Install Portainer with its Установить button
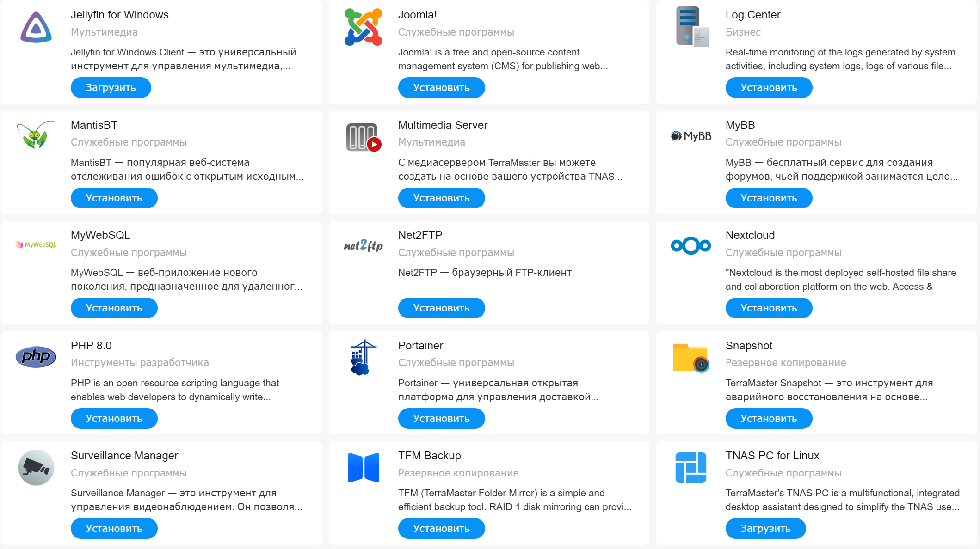This screenshot has width=980, height=549. pyautogui.click(x=441, y=419)
